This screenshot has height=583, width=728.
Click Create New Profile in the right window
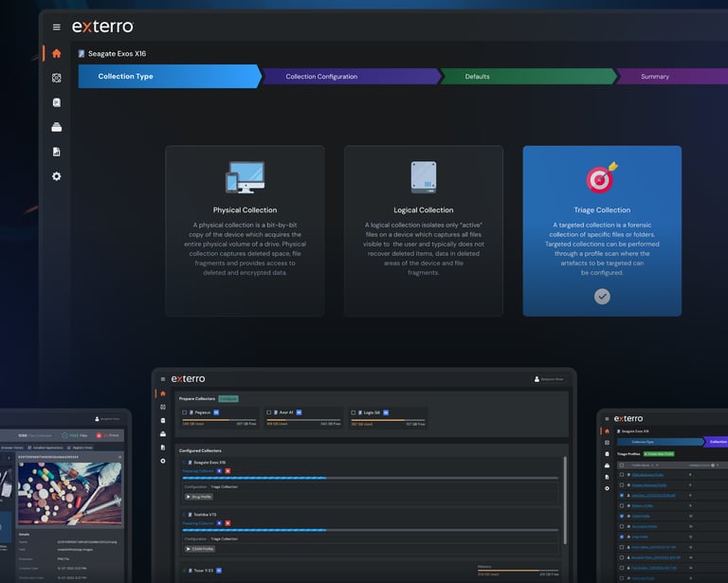click(659, 454)
